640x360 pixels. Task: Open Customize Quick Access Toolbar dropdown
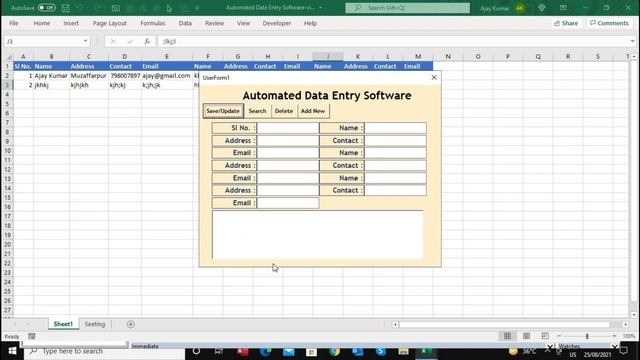click(197, 8)
